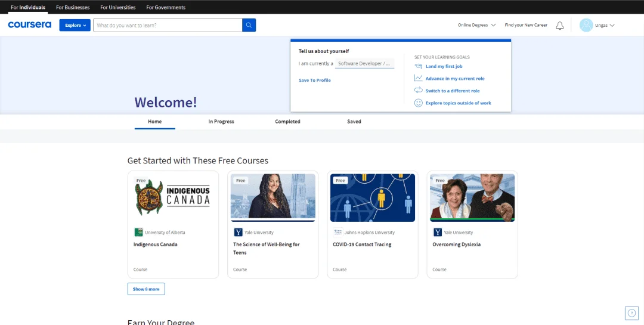Choose Land my first job goal

click(444, 66)
